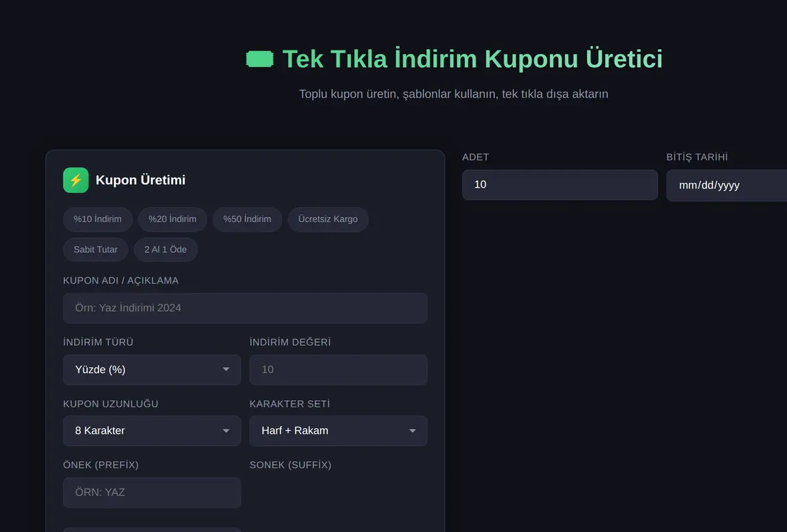Click the Adet quantity field
Viewport: 787px width, 532px height.
[560, 185]
